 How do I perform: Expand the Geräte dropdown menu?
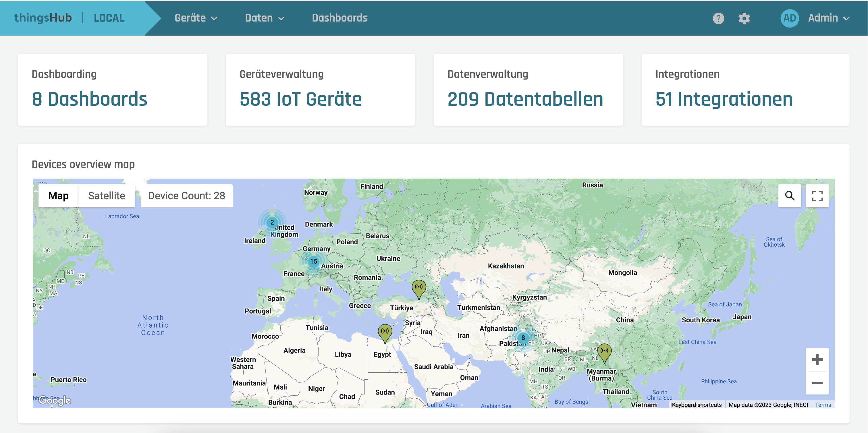click(x=196, y=18)
